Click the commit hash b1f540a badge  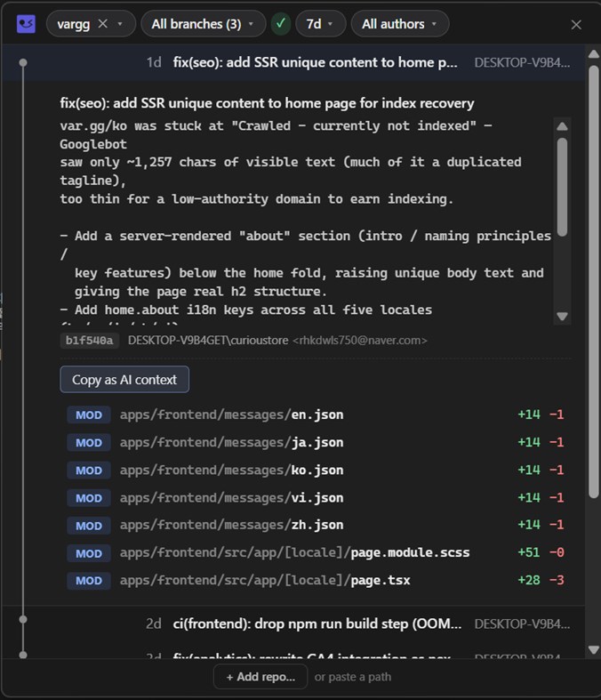[x=89, y=341]
